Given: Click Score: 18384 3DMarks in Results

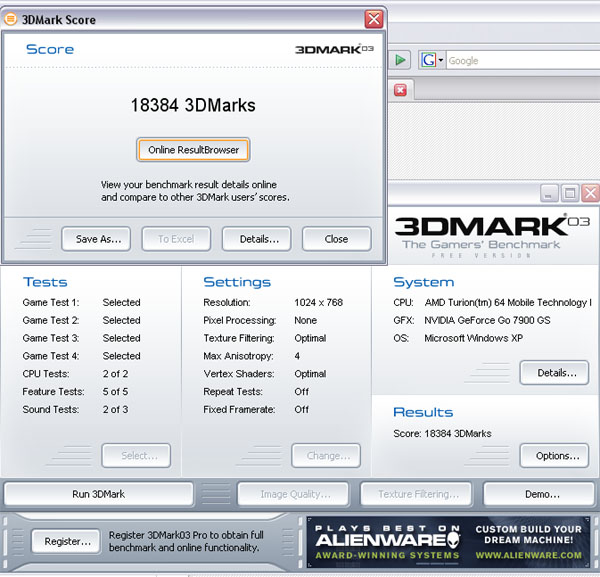Looking at the screenshot, I should [442, 434].
